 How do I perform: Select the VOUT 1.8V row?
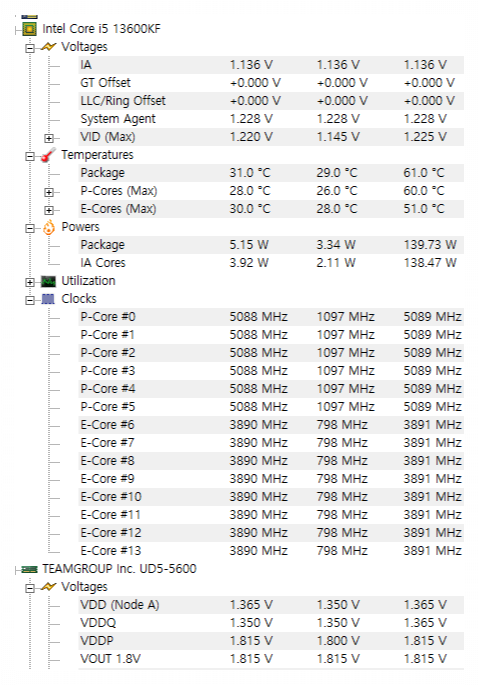coord(271,659)
